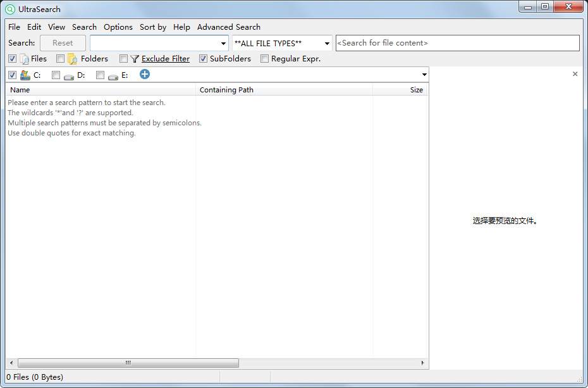
Task: Expand the drive list dropdown arrow
Action: [424, 75]
